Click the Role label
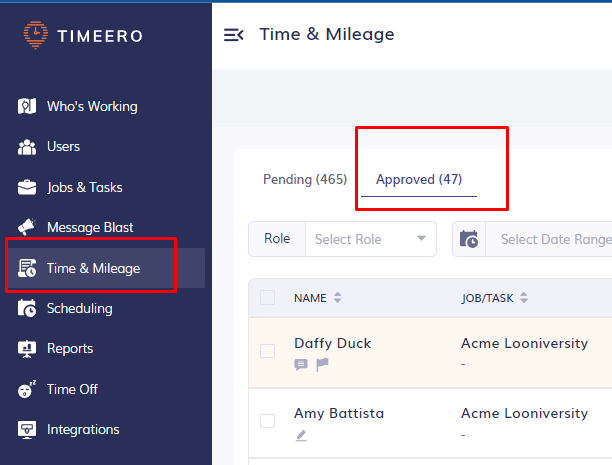Viewport: 612px width, 465px height. [277, 239]
